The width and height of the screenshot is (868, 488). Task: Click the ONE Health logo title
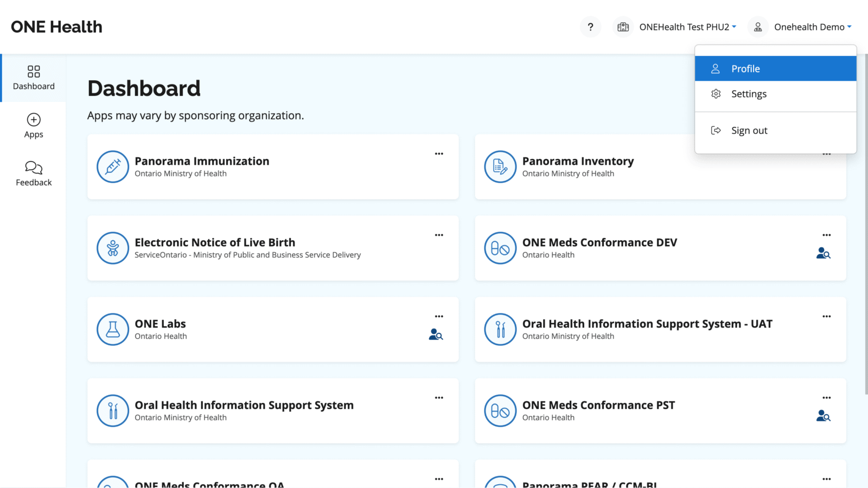pyautogui.click(x=56, y=27)
